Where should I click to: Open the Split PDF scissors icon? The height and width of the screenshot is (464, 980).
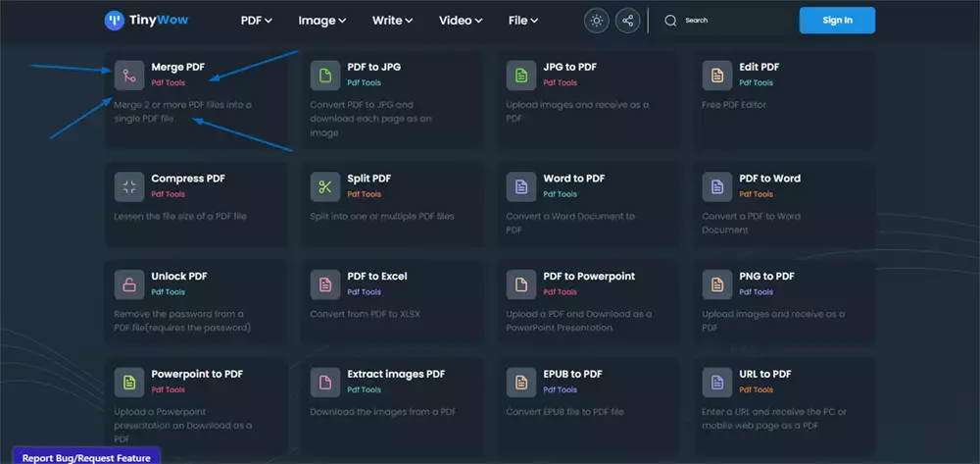325,187
